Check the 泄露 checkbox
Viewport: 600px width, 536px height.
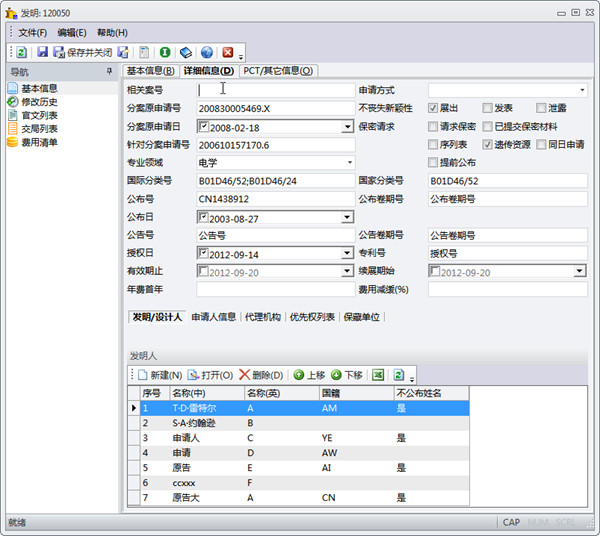tap(541, 108)
